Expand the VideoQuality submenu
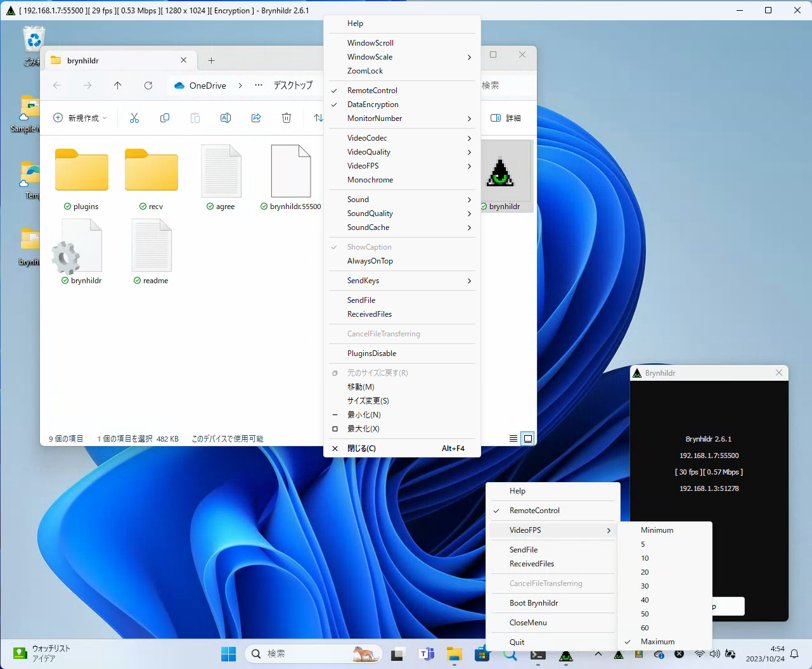 (x=402, y=152)
